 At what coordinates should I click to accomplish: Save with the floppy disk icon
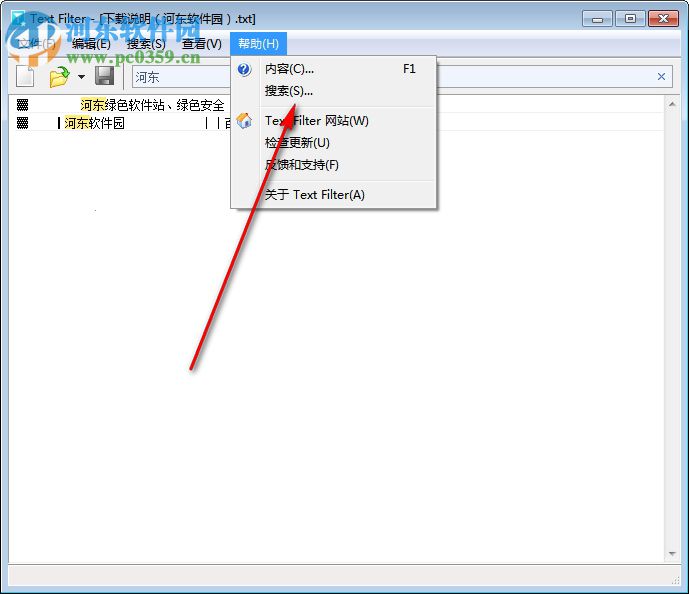click(105, 76)
